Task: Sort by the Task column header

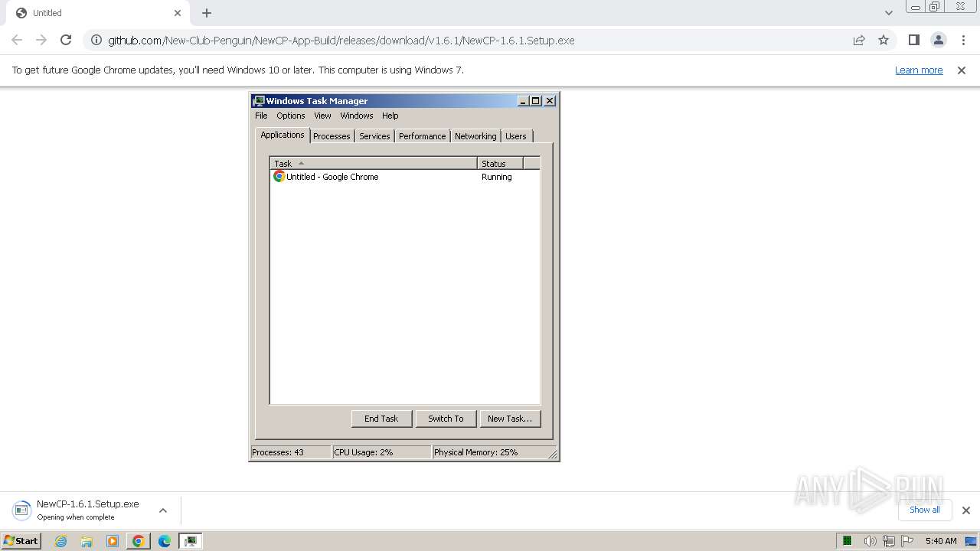Action: pos(374,163)
